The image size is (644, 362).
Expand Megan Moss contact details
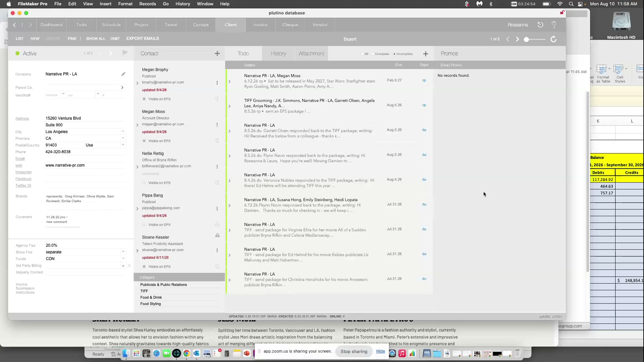point(137,125)
